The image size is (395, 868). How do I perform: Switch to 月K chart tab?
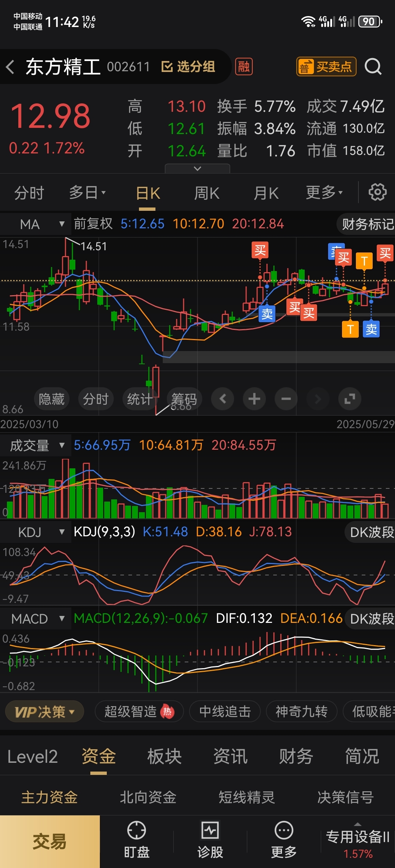(x=266, y=193)
